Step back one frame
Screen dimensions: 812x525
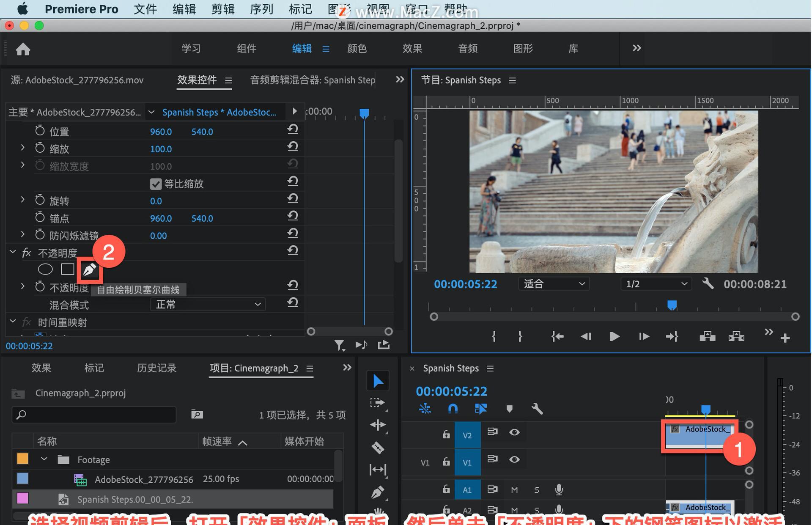click(x=586, y=336)
